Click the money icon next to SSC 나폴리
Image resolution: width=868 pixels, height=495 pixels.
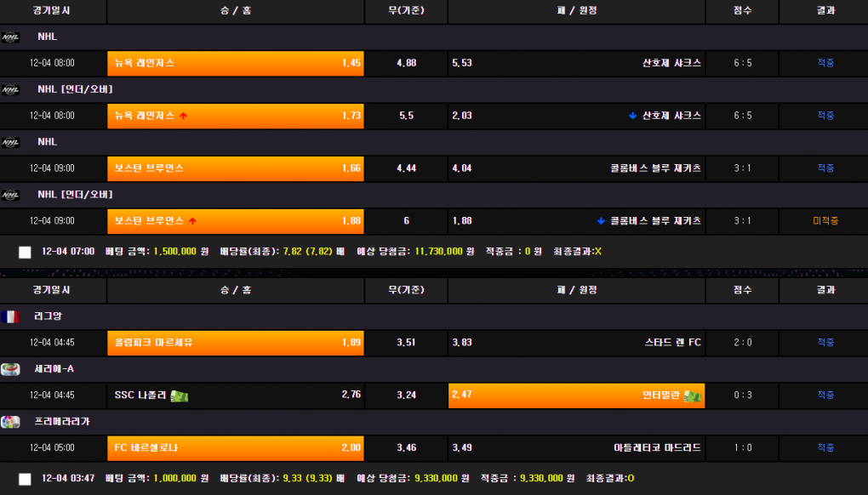click(x=179, y=395)
